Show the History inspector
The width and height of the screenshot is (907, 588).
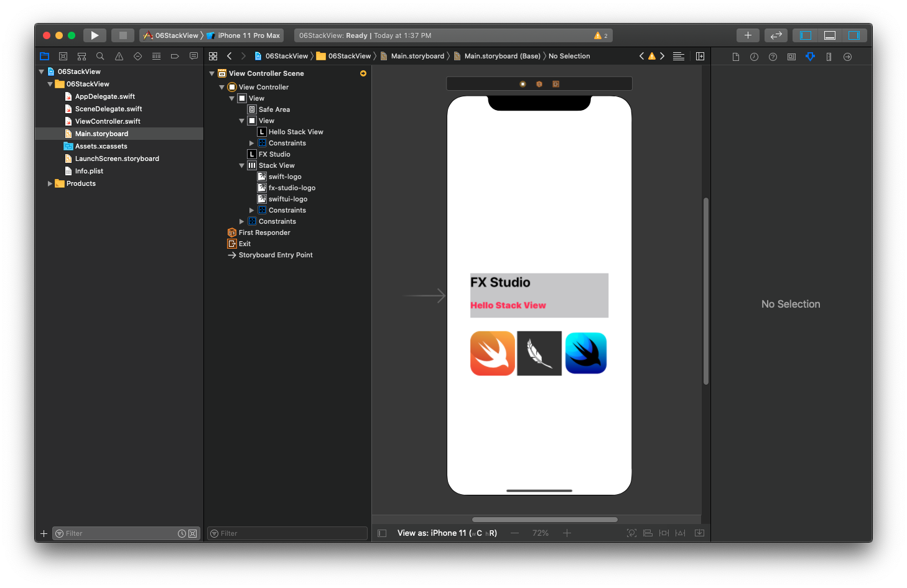pos(754,57)
